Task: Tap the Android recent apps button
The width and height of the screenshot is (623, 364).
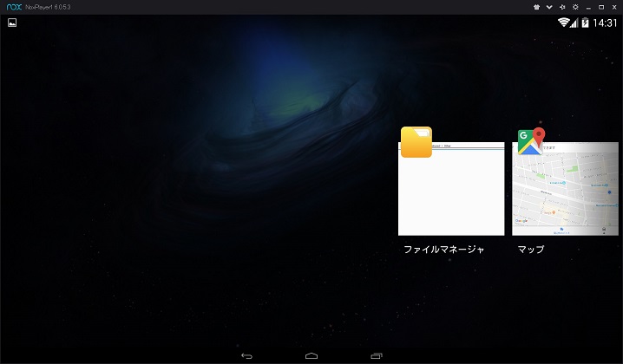Action: [x=376, y=355]
